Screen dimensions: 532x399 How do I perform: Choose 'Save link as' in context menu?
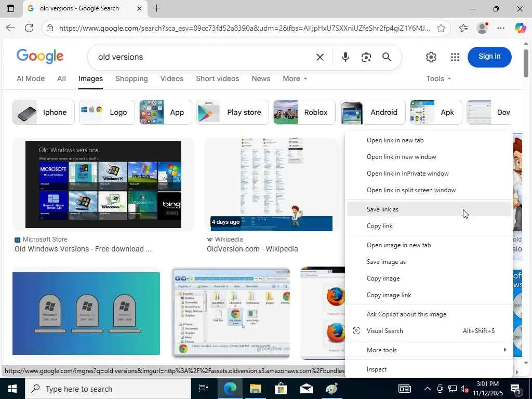click(x=429, y=209)
